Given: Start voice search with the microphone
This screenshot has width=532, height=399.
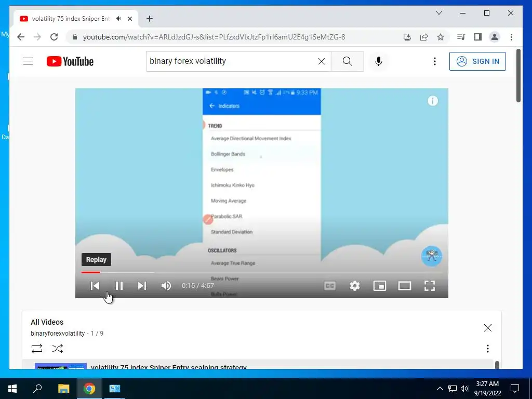Looking at the screenshot, I should 379,61.
